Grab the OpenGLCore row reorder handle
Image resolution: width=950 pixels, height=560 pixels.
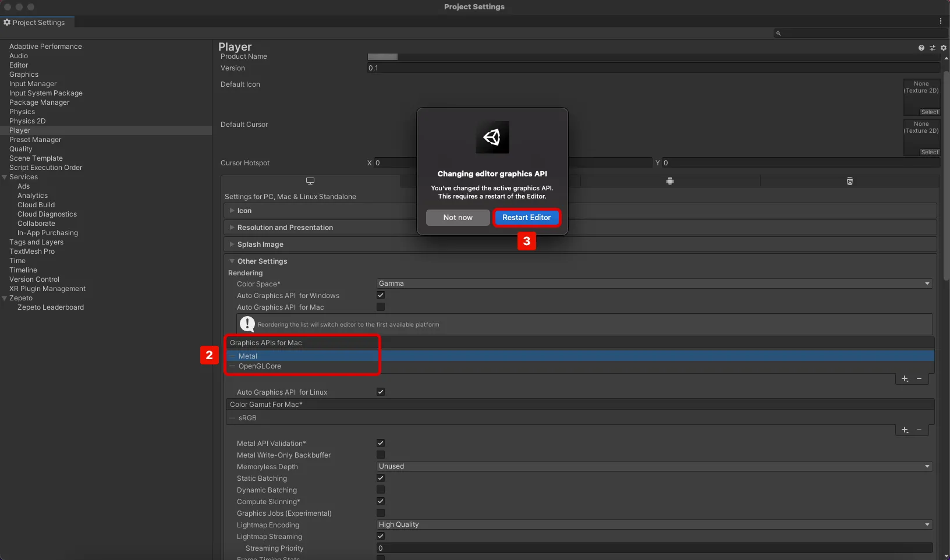pyautogui.click(x=232, y=366)
